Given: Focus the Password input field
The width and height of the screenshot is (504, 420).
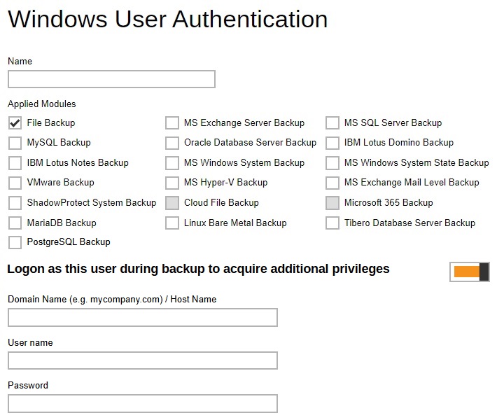Looking at the screenshot, I should [x=143, y=404].
